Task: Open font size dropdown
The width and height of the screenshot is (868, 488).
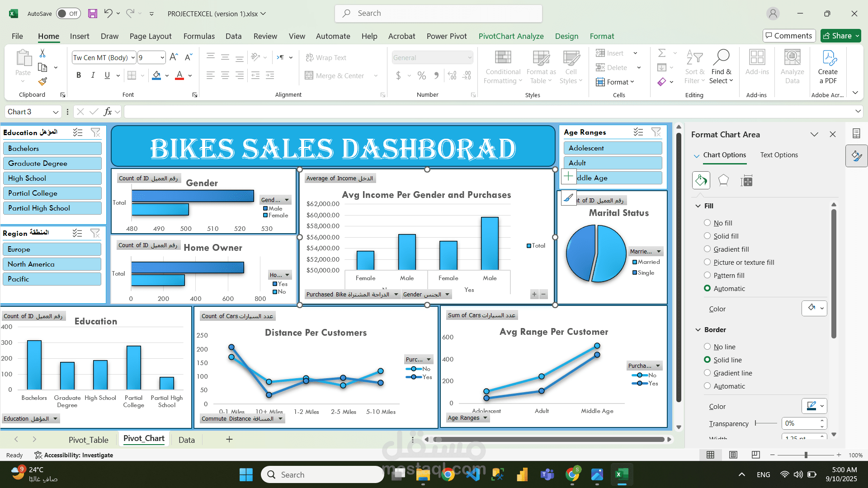Action: 162,57
